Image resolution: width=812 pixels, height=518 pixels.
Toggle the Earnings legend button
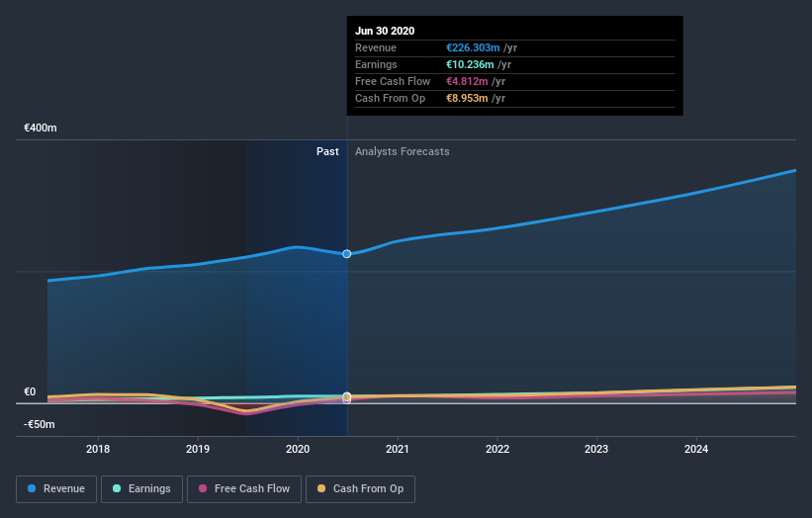click(x=141, y=489)
